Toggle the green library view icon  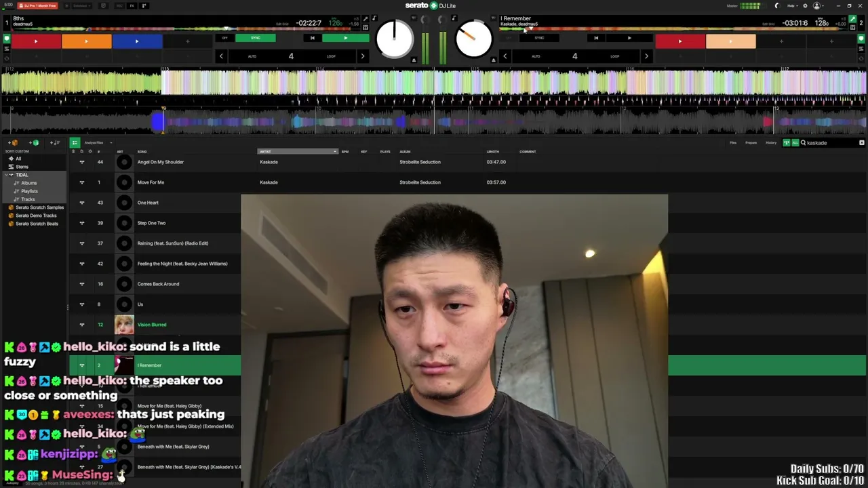[x=75, y=142]
